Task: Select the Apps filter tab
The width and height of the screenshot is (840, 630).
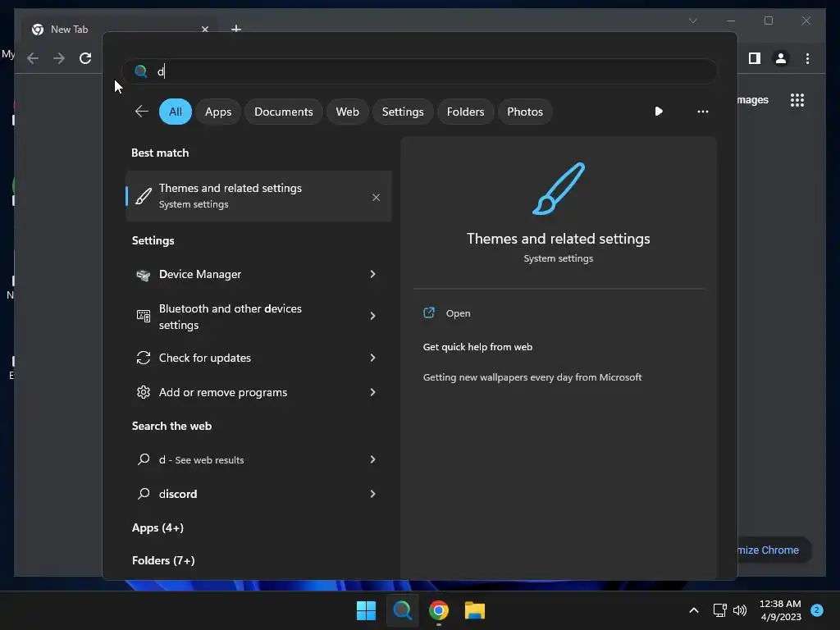Action: click(218, 112)
